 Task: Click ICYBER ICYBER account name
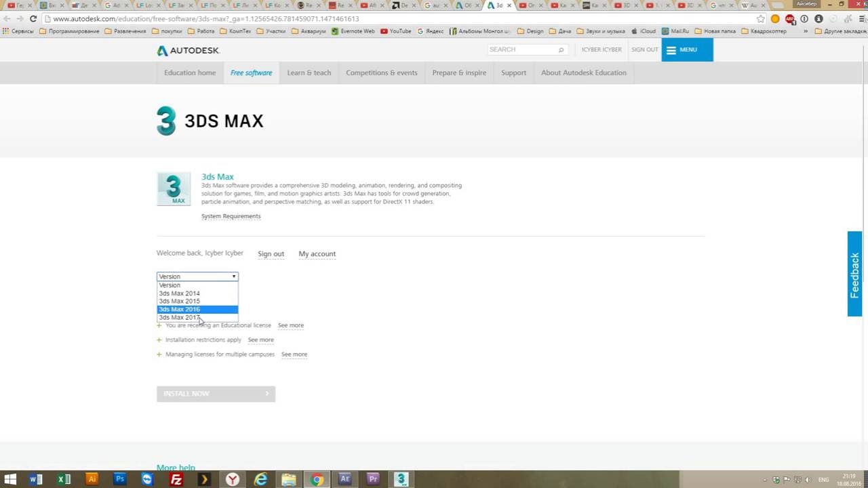tap(601, 49)
